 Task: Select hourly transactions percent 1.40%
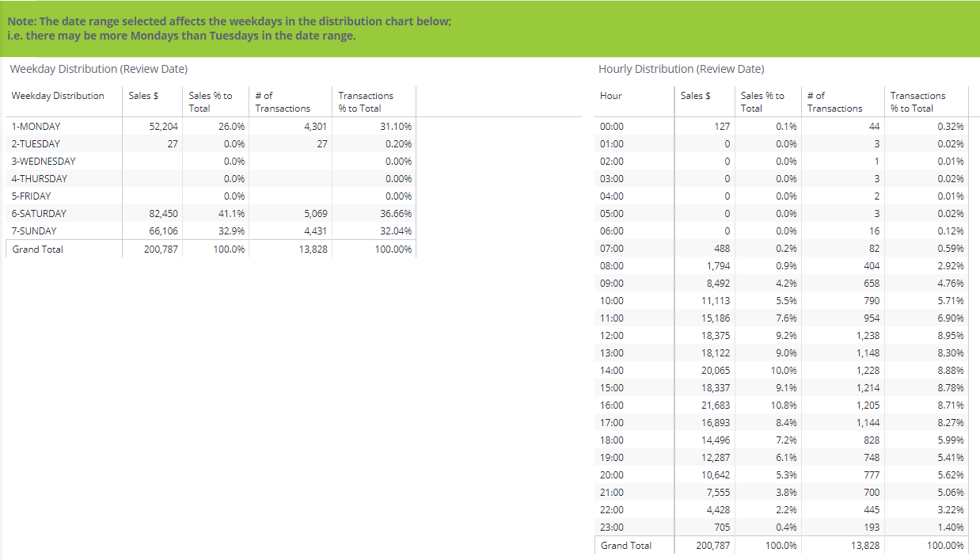[950, 528]
